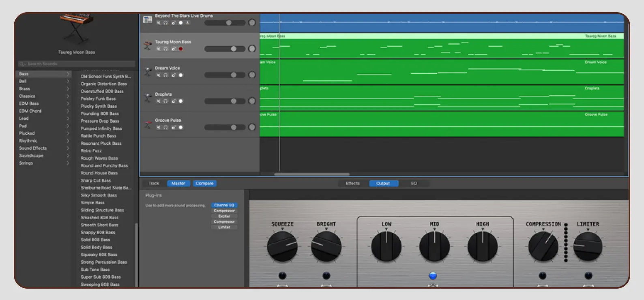644x300 pixels.
Task: Toggle the LED button under LIMITER knob
Action: coord(588,276)
